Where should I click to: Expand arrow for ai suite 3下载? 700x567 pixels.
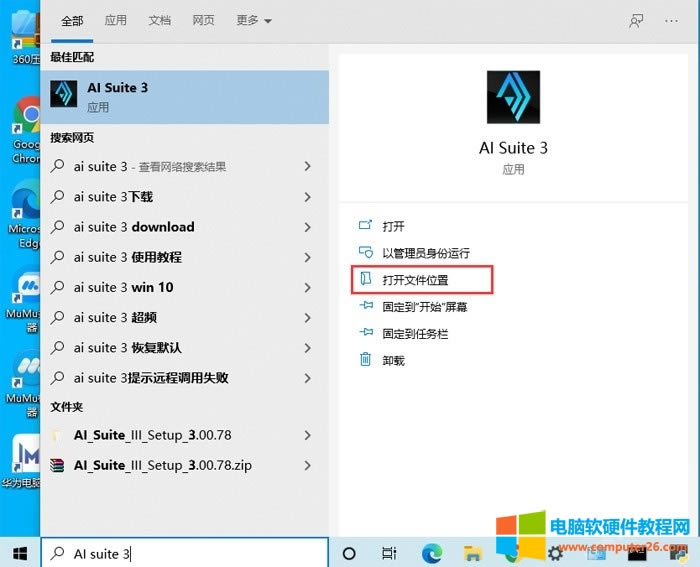tap(307, 197)
